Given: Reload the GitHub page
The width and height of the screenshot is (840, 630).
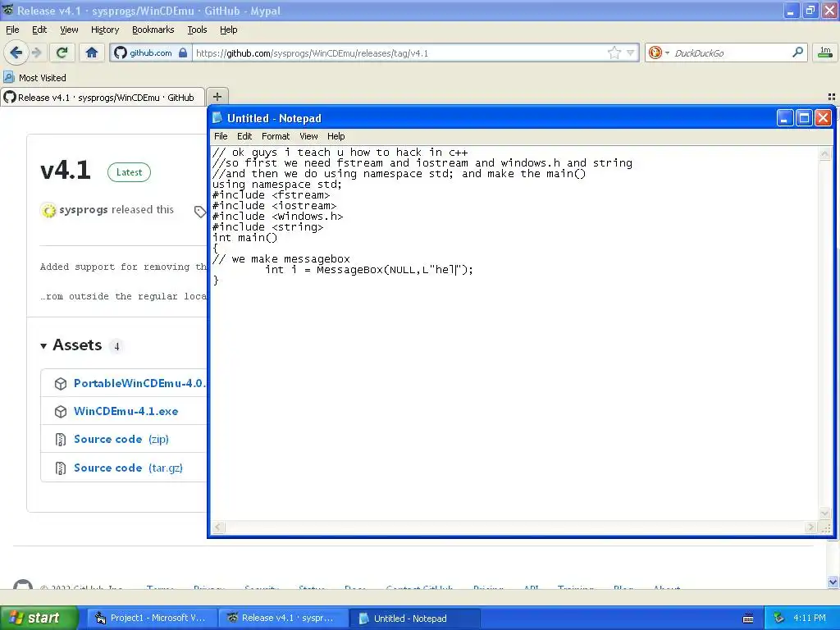Looking at the screenshot, I should pos(62,52).
